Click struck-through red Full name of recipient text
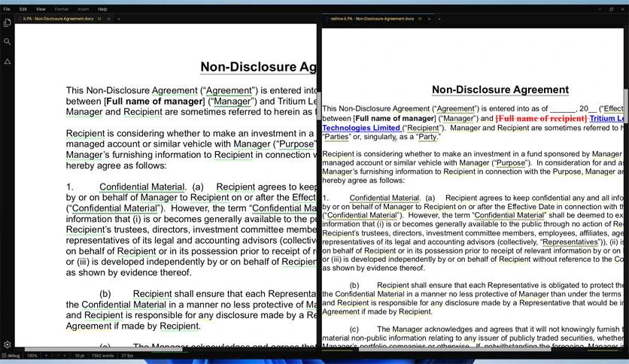 (x=541, y=118)
